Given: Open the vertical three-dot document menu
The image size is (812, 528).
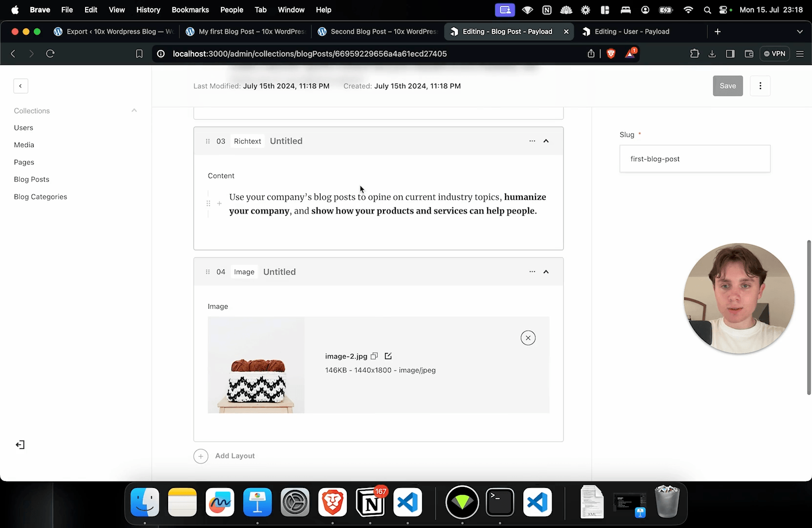Looking at the screenshot, I should pyautogui.click(x=760, y=86).
